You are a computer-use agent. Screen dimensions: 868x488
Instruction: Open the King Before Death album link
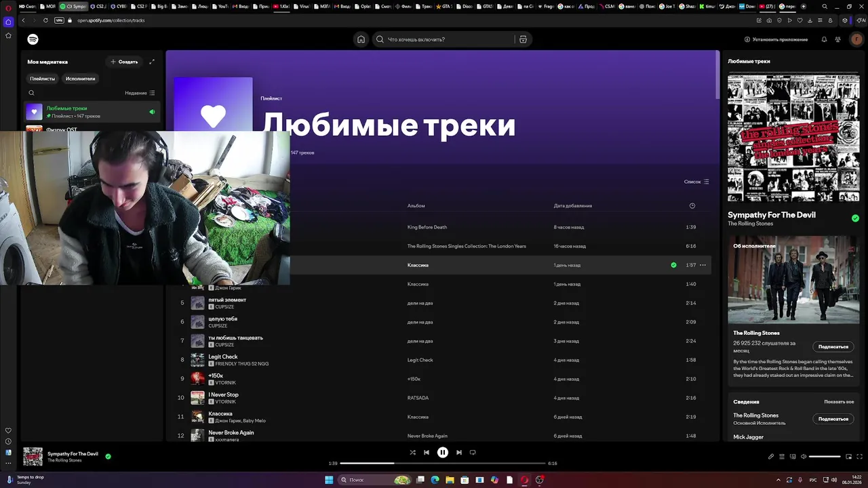(x=427, y=227)
